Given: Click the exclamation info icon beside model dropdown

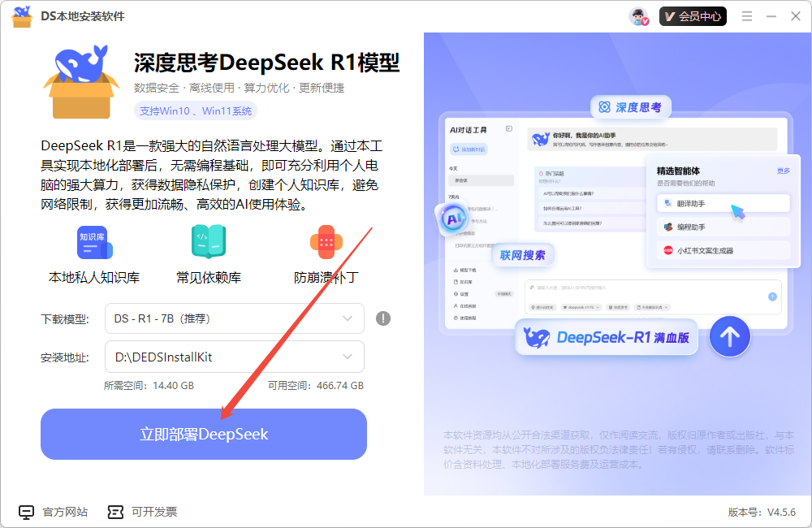Looking at the screenshot, I should (382, 318).
